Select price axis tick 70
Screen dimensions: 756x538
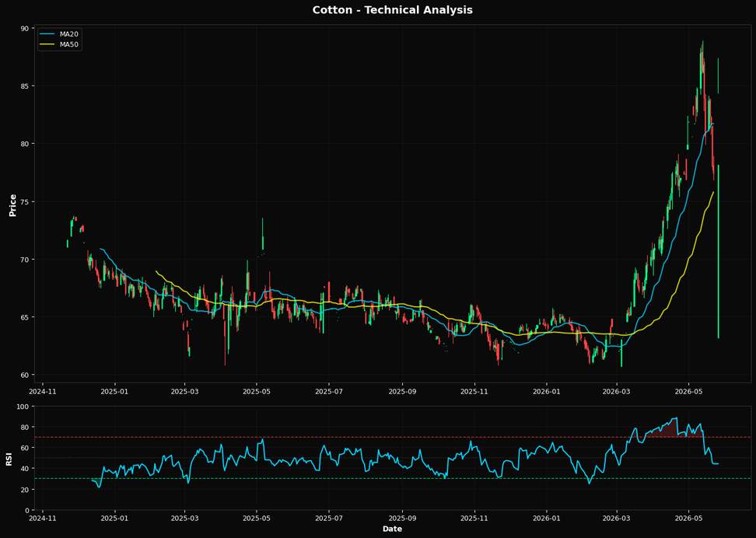click(x=24, y=260)
